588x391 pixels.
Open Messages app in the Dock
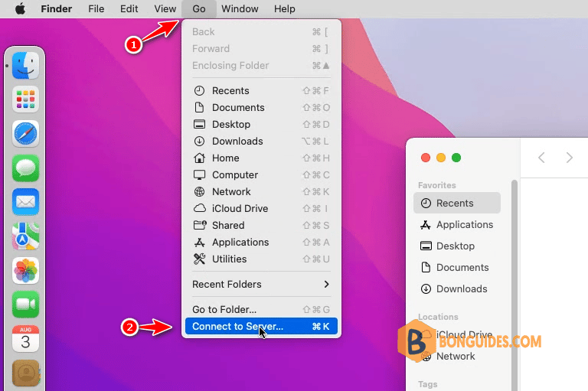coord(25,168)
